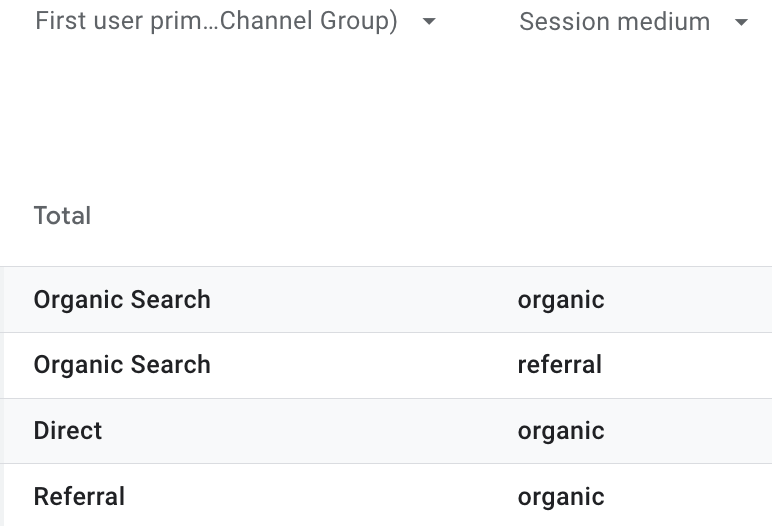Click the gap between Organic Search and referral cells
This screenshot has width=772, height=526.
[360, 365]
